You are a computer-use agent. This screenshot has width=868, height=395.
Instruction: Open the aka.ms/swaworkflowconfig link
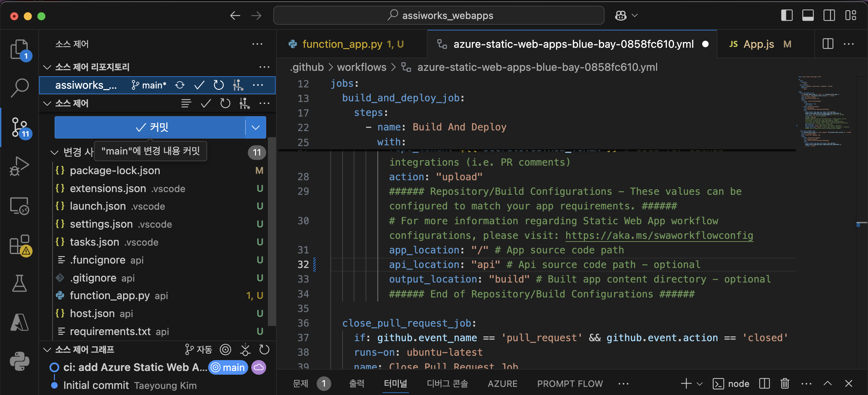(659, 235)
